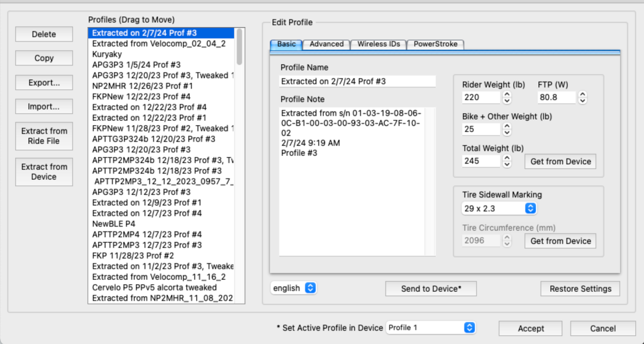Copy the selected profile
Screen dimensions: 644x344
click(x=44, y=58)
